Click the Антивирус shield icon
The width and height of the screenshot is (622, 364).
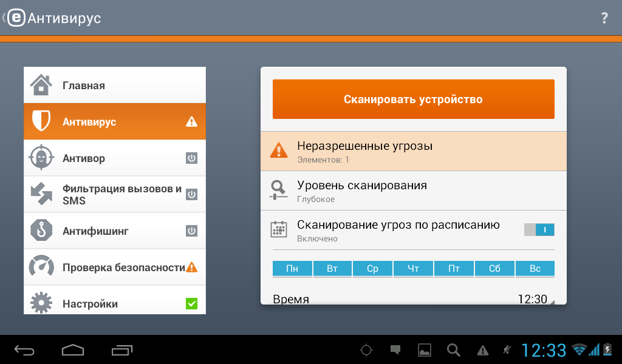(43, 121)
